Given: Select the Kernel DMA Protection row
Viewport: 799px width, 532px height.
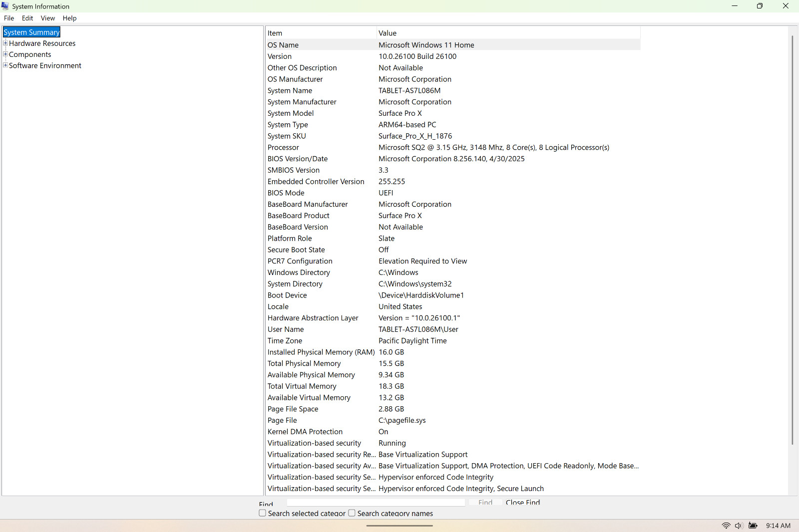Looking at the screenshot, I should click(x=453, y=432).
